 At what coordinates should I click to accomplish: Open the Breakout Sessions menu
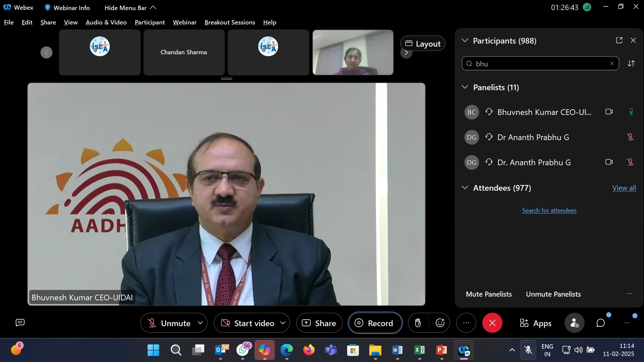(230, 22)
